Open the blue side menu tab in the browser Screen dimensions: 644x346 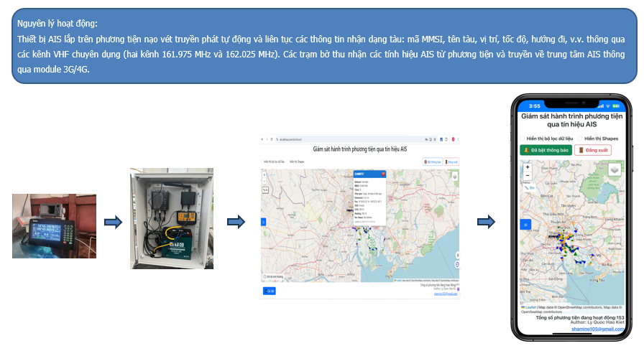click(263, 222)
